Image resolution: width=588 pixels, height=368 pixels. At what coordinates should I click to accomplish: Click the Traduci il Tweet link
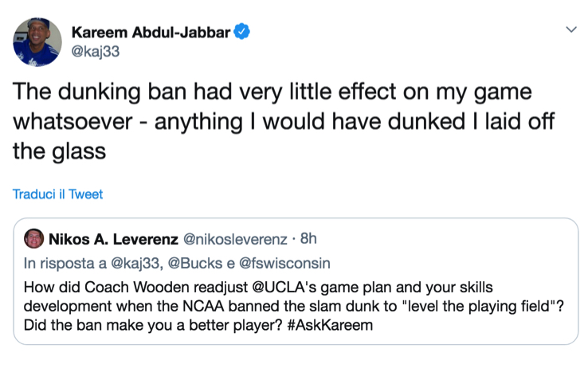tap(57, 194)
